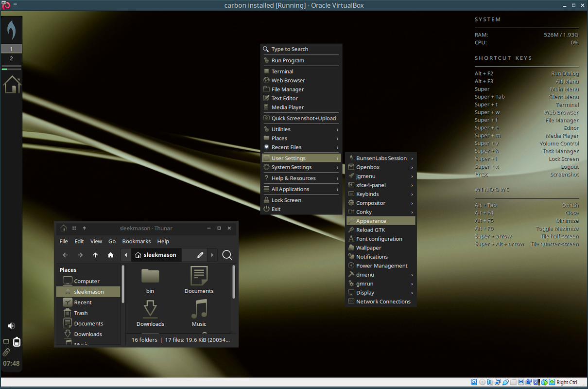Image resolution: width=588 pixels, height=389 pixels.
Task: Select Quick Screenshot+Upload entry
Action: coord(301,118)
